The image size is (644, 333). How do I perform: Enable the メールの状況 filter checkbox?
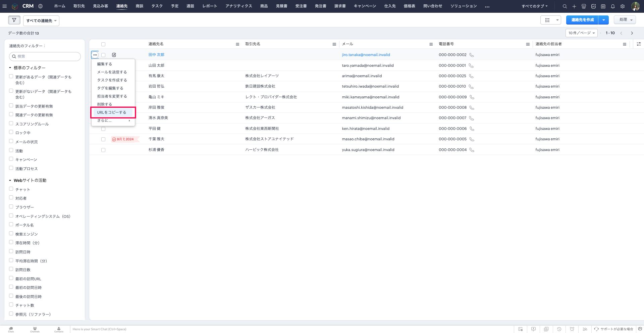click(x=11, y=141)
